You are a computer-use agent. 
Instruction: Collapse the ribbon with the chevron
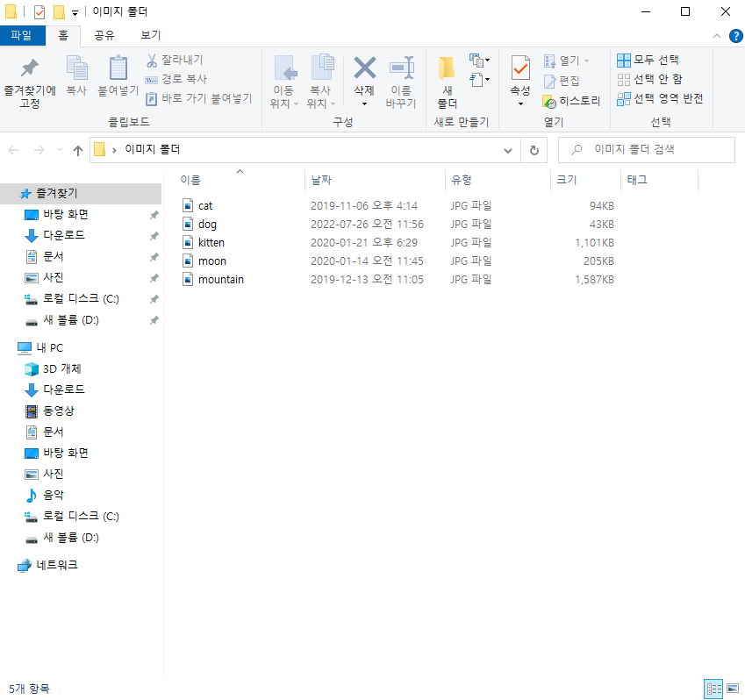click(x=717, y=36)
